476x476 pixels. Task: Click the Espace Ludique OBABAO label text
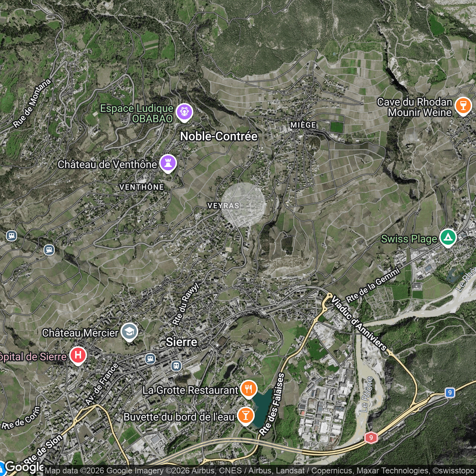(x=137, y=113)
